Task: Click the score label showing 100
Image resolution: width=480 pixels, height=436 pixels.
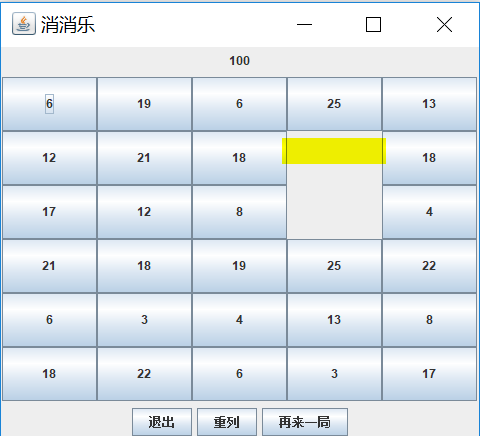Action: [239, 61]
